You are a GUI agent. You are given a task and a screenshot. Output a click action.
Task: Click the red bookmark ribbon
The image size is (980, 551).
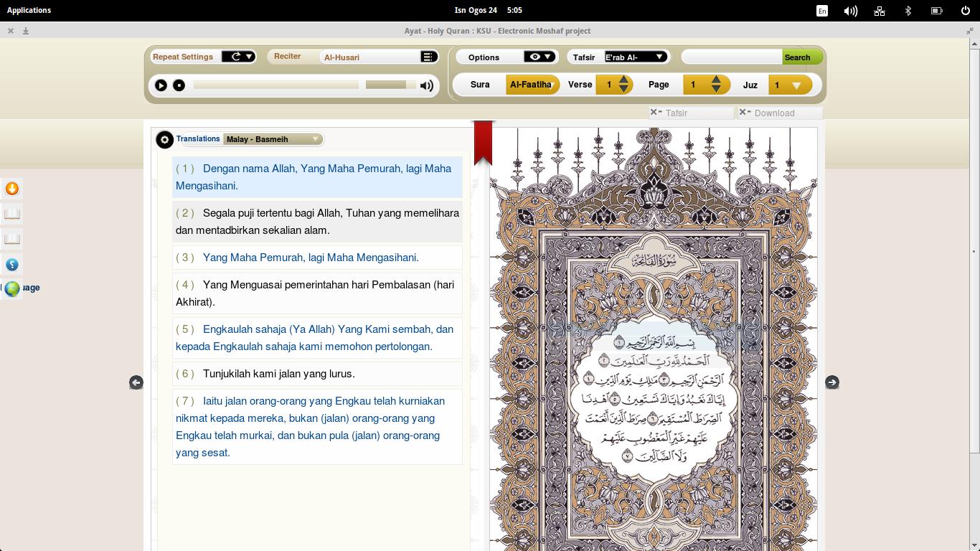click(x=483, y=142)
